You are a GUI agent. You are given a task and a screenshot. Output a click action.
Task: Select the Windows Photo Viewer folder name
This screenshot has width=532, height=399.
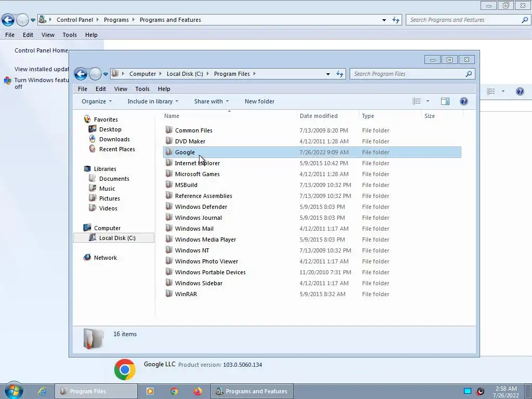(206, 261)
